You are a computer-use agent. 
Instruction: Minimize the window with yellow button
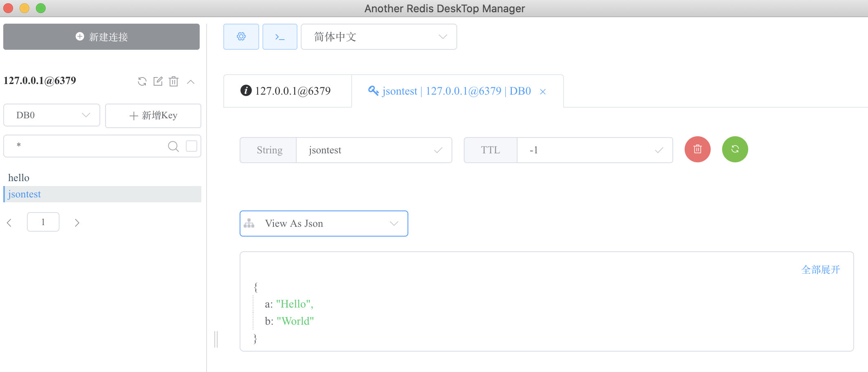[24, 8]
